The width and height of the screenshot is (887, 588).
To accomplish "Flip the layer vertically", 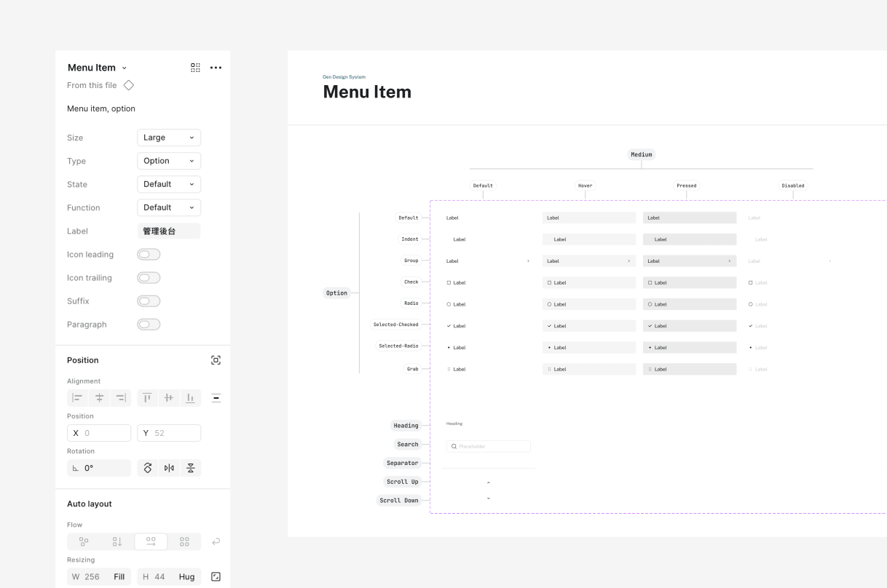I will click(x=191, y=468).
